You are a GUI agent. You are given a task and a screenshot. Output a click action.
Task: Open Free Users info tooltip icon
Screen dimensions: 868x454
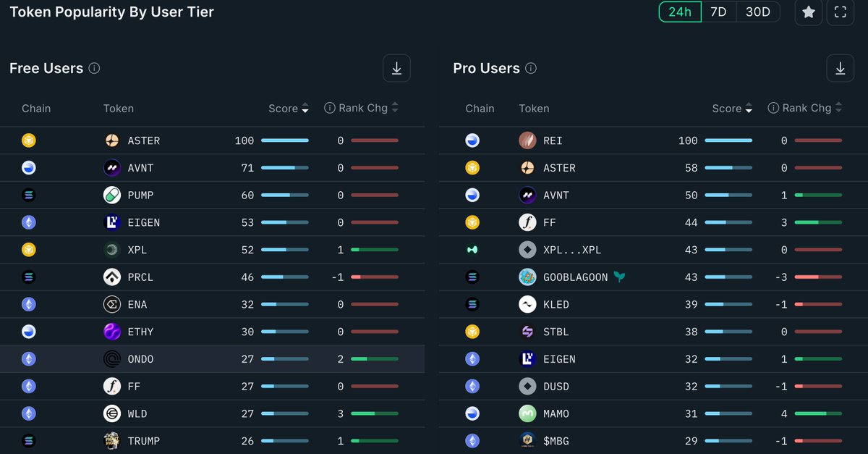[x=94, y=68]
